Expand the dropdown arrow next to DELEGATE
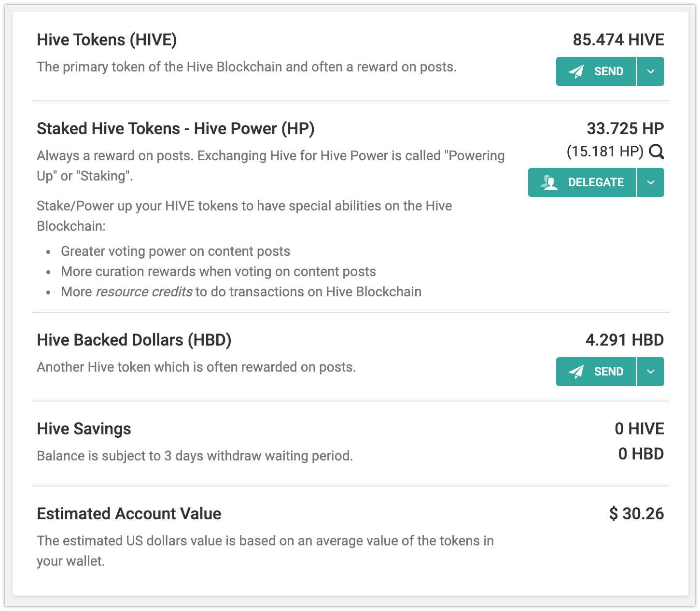 pos(651,182)
